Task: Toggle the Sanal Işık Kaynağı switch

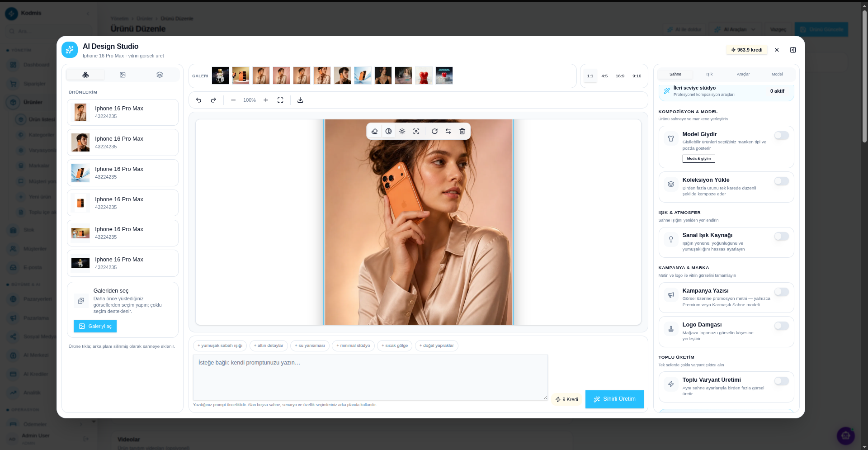Action: [x=781, y=236]
